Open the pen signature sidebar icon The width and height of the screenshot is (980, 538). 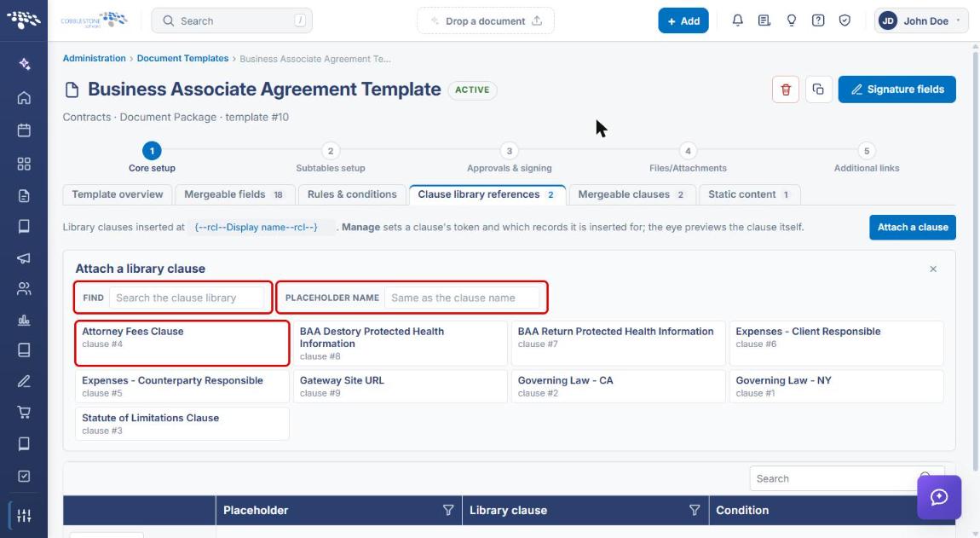coord(24,381)
